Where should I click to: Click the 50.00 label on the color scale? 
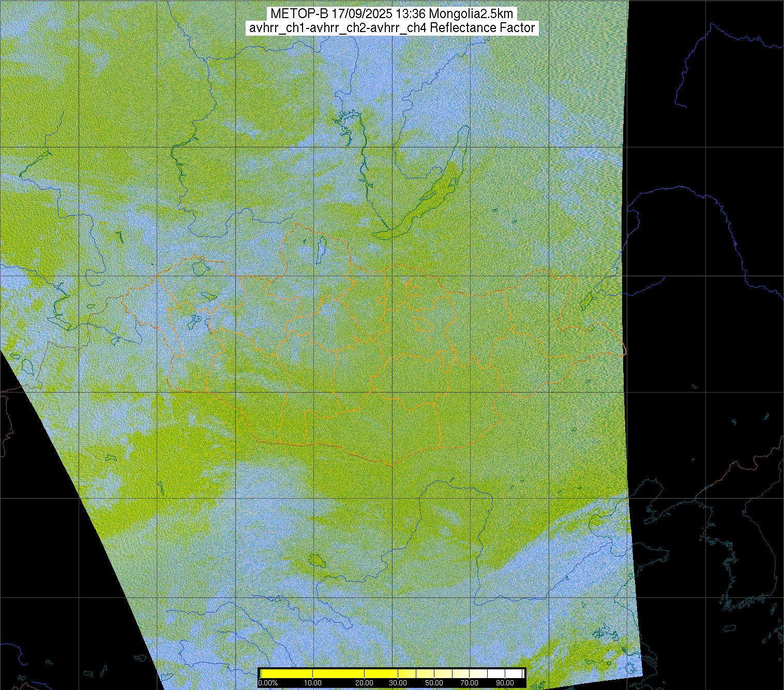[435, 683]
